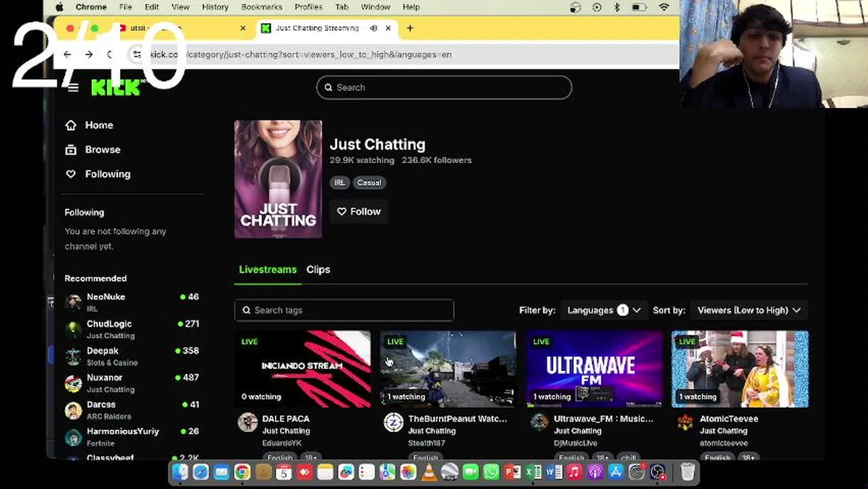The height and width of the screenshot is (489, 868).
Task: Open Sort by Viewers (Low to High) dropdown
Action: (749, 310)
